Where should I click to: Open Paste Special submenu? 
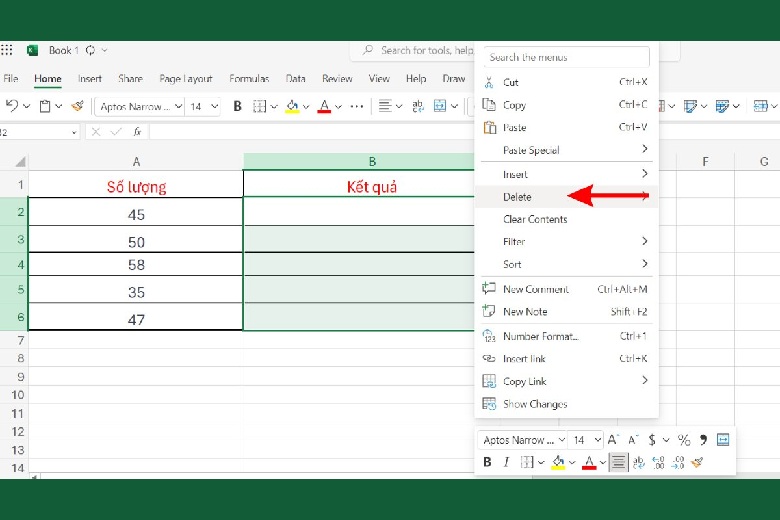(567, 150)
